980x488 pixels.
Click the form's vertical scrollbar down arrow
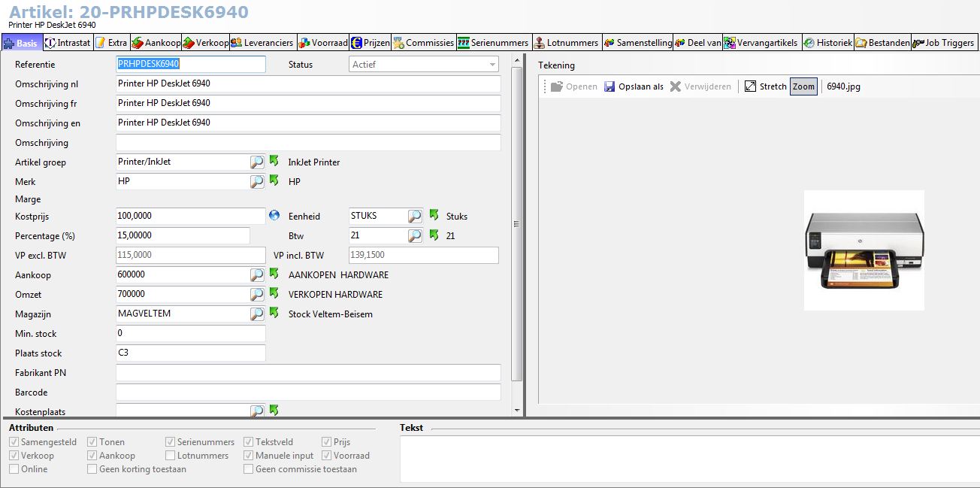pyautogui.click(x=516, y=411)
